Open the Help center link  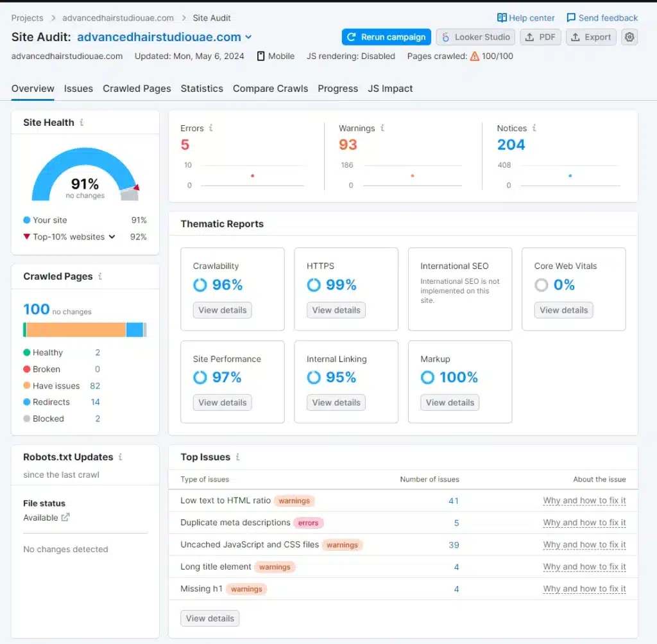526,18
